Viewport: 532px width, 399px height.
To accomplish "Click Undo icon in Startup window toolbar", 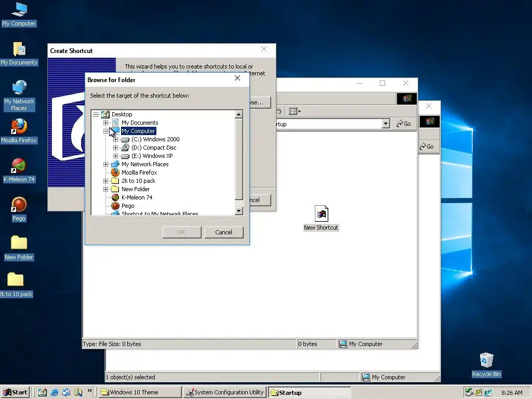I will [x=278, y=111].
